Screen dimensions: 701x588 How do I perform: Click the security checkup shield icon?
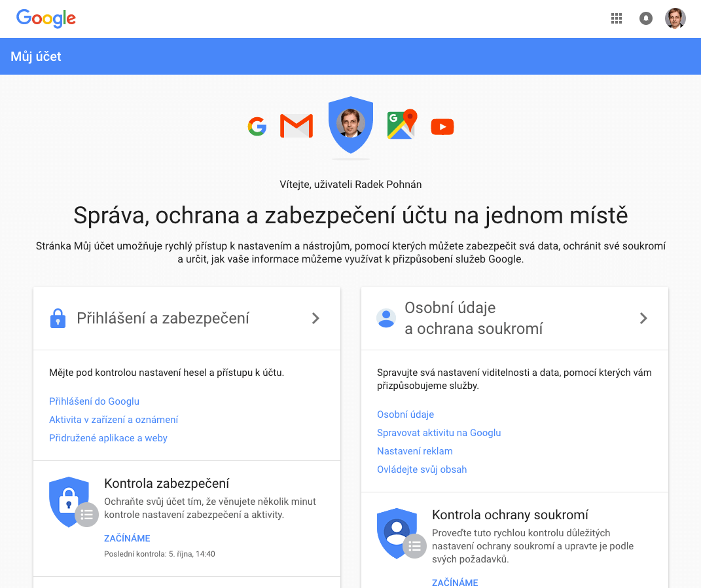click(x=69, y=502)
